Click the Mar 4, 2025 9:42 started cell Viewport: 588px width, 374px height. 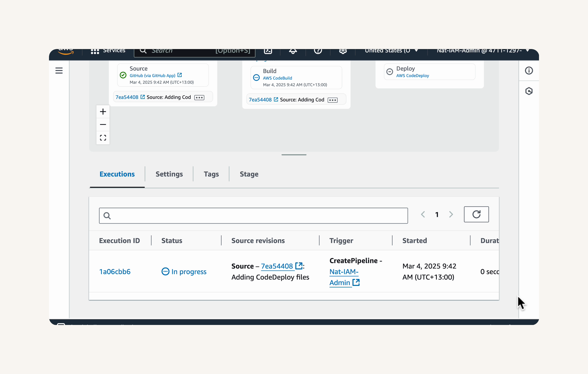tap(429, 272)
